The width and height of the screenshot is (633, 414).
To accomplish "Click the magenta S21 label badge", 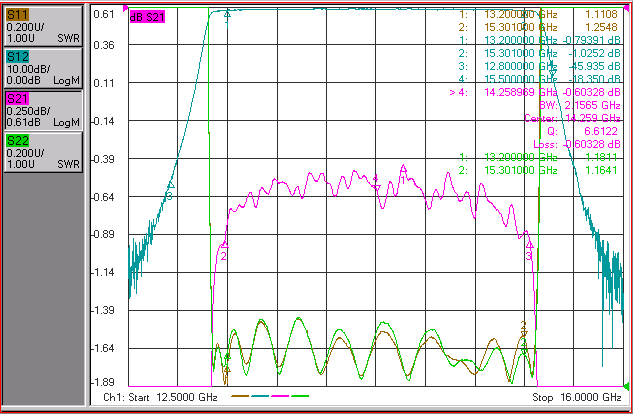I will [x=17, y=99].
